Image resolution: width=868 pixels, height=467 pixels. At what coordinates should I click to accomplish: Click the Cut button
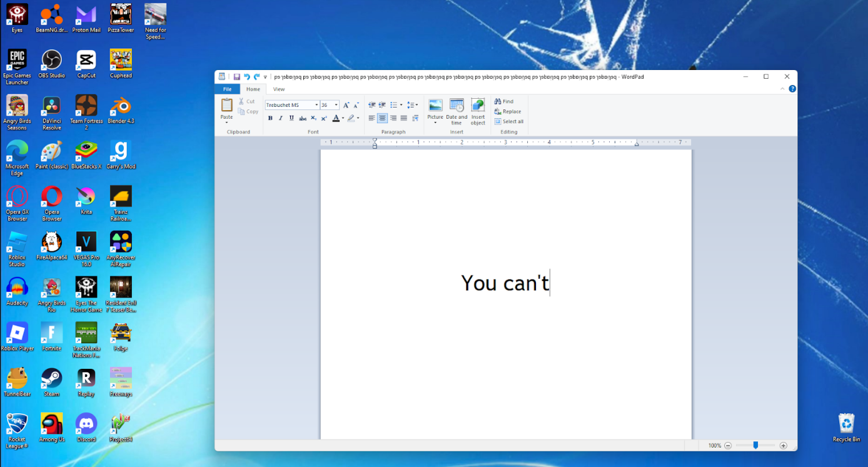coord(247,101)
